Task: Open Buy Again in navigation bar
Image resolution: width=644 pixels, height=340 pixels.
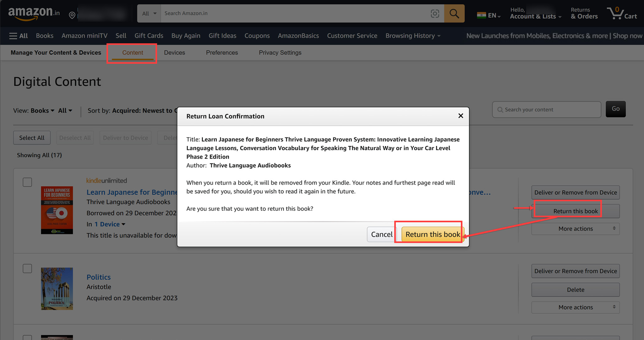Action: tap(186, 36)
